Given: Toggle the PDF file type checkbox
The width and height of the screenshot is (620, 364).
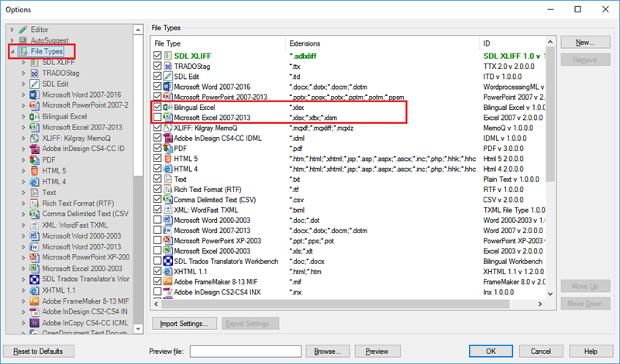Looking at the screenshot, I should (x=157, y=148).
